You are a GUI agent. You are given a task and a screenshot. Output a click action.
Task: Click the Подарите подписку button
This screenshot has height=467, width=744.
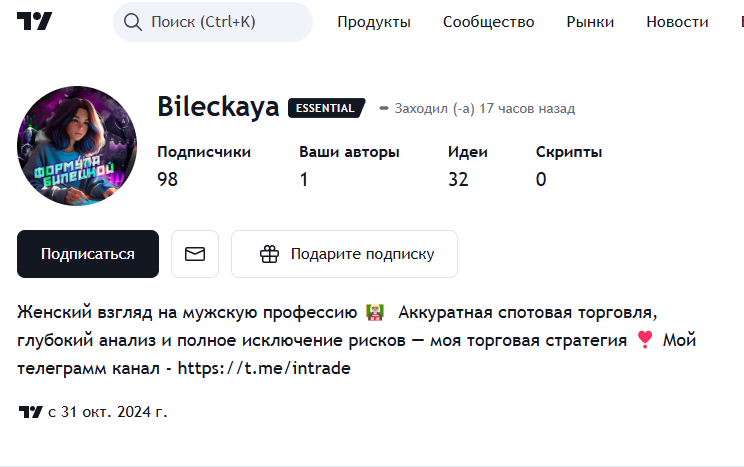(x=344, y=254)
